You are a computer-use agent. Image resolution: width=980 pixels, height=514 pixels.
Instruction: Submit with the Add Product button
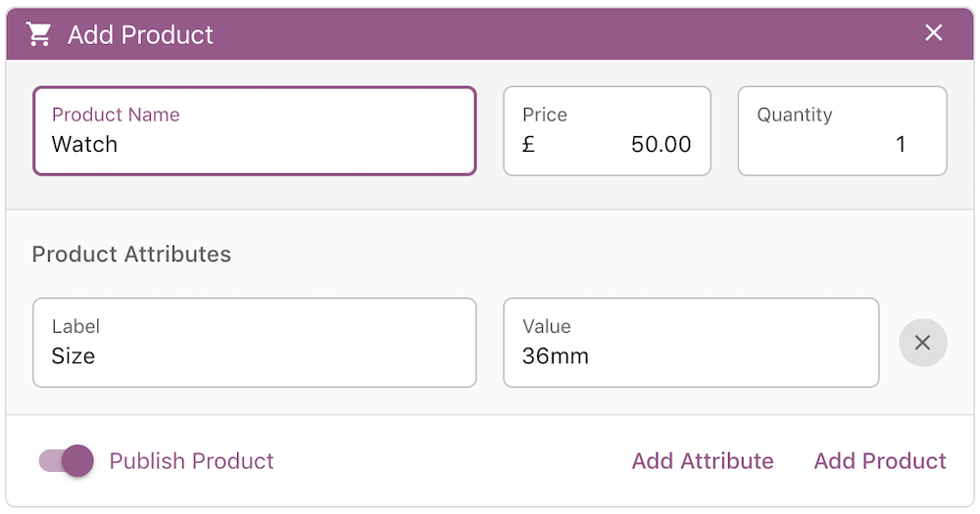coord(880,461)
